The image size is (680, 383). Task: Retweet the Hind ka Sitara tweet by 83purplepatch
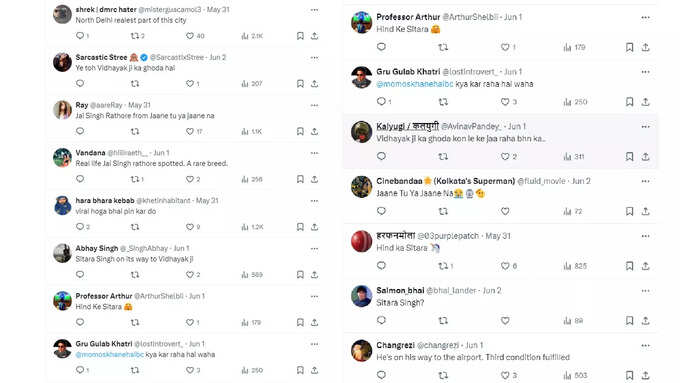[x=443, y=266]
